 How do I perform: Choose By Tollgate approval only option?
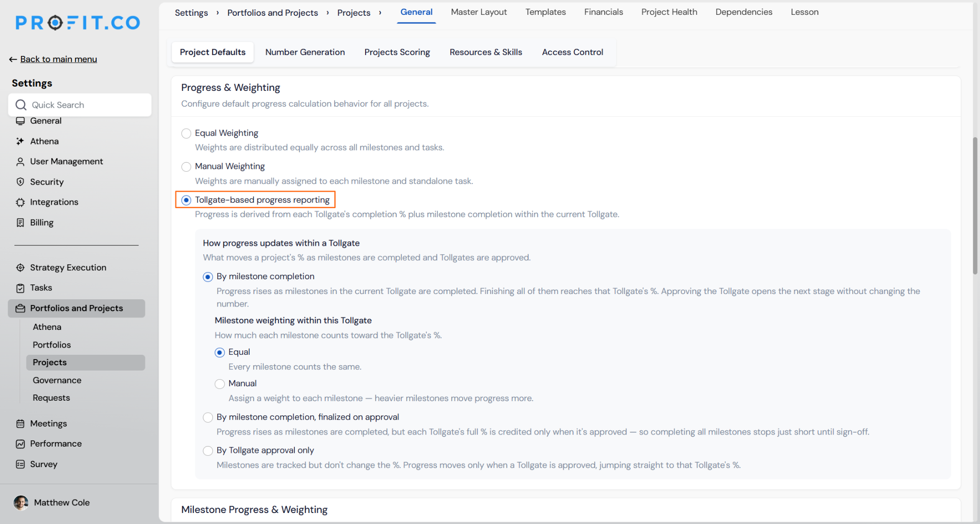(208, 450)
